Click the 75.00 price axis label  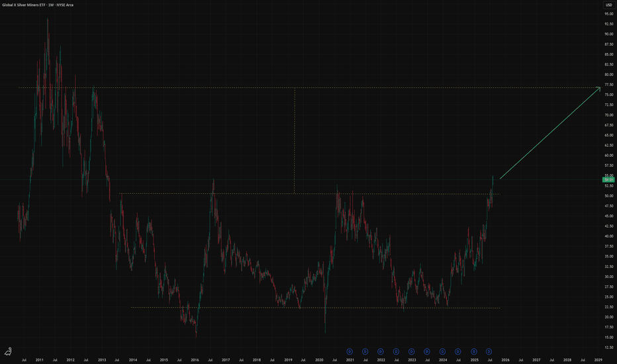609,95
